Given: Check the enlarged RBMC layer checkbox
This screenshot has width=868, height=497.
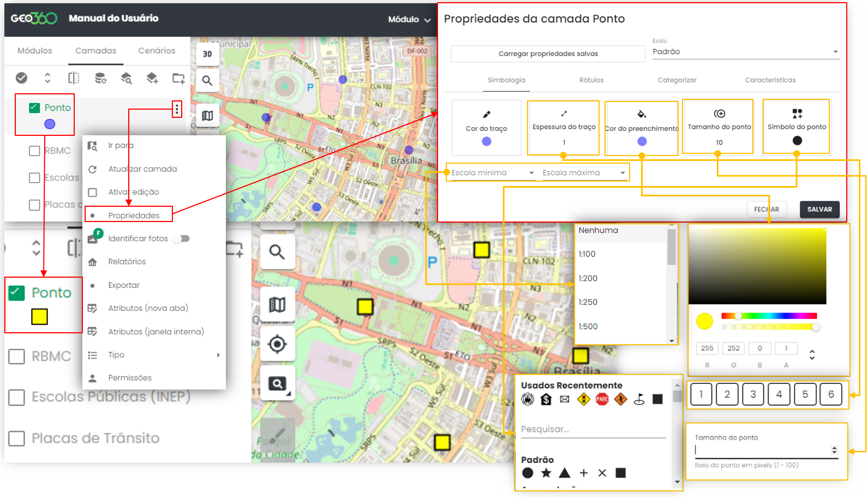Looking at the screenshot, I should tap(17, 357).
